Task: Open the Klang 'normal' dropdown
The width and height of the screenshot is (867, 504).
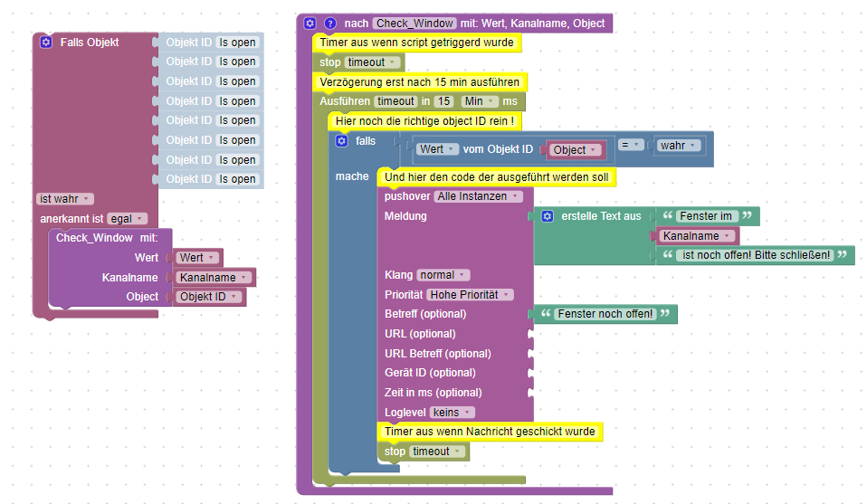Action: pos(443,275)
